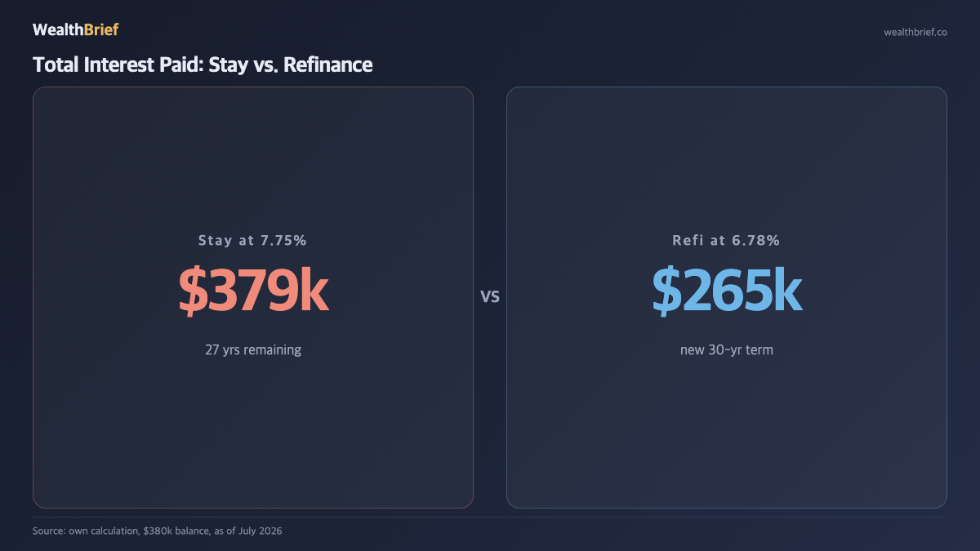The width and height of the screenshot is (980, 551).
Task: Select the slide title about Total Interest Paid
Action: coord(203,64)
